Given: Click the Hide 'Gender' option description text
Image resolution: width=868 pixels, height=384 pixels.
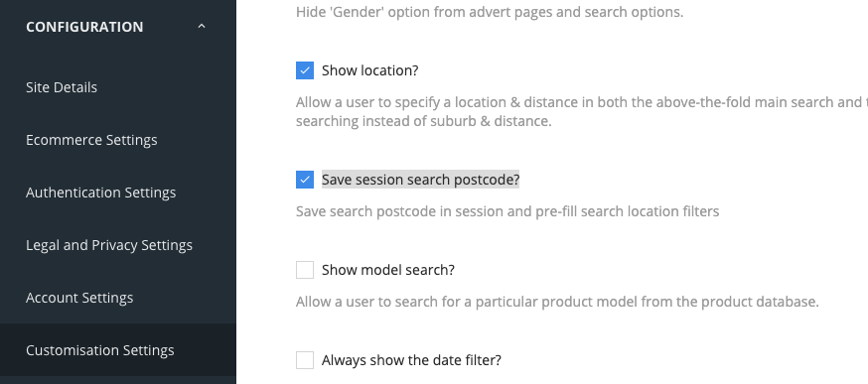Looking at the screenshot, I should click(x=490, y=12).
